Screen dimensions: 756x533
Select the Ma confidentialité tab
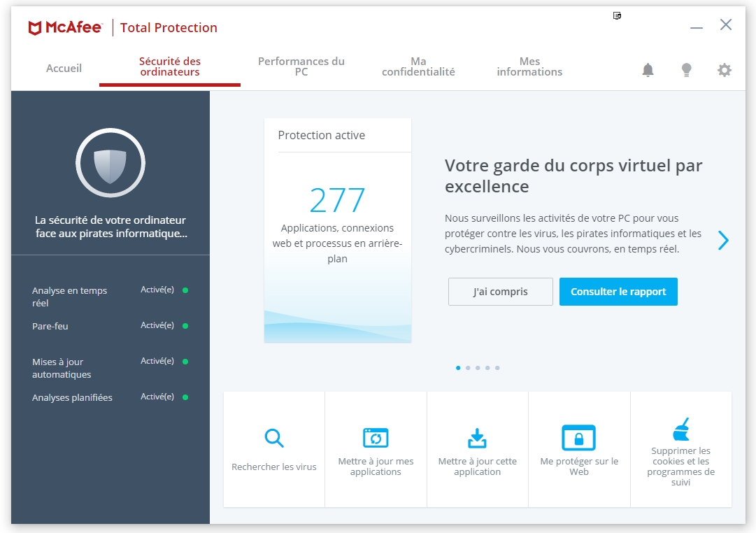coord(418,66)
